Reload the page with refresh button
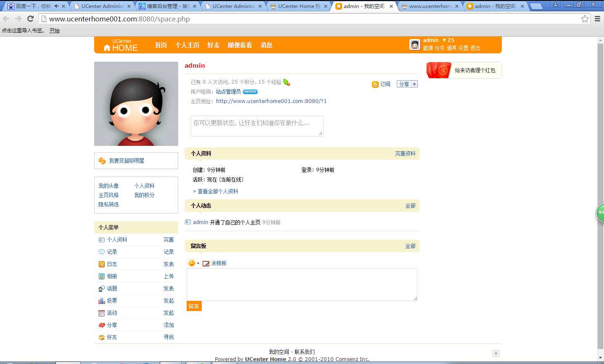Image resolution: width=604 pixels, height=364 pixels. (x=30, y=18)
